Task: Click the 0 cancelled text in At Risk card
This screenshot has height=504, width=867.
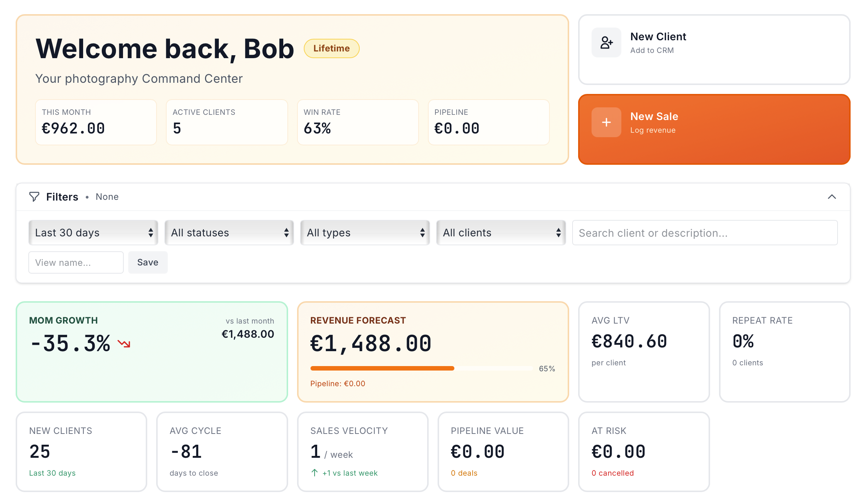Action: pos(612,473)
